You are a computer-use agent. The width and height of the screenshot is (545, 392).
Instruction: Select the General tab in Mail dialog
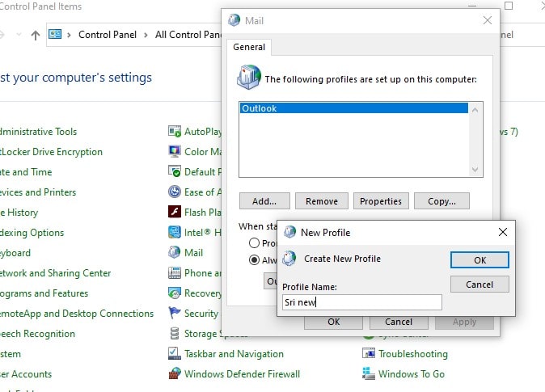(249, 47)
